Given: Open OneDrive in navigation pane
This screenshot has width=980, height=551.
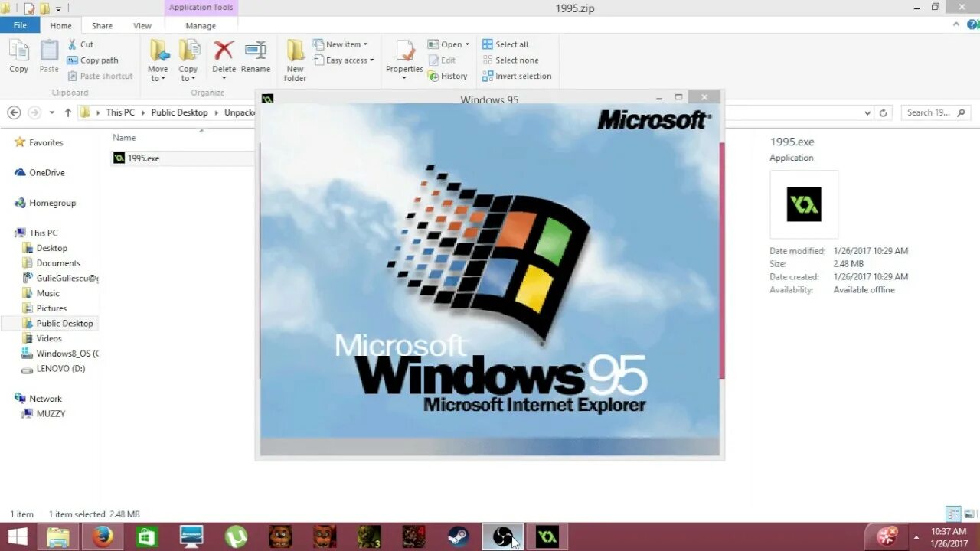Looking at the screenshot, I should pyautogui.click(x=39, y=173).
